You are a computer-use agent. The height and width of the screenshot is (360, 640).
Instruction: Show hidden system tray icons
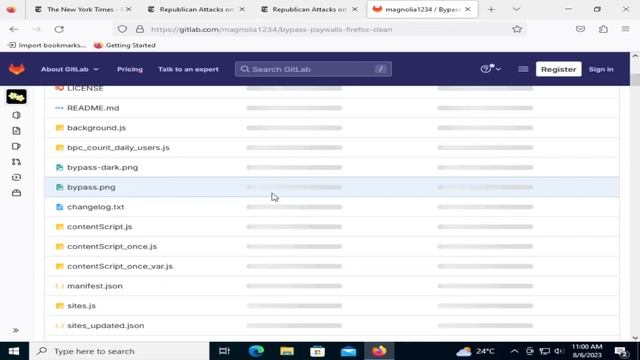(x=514, y=351)
